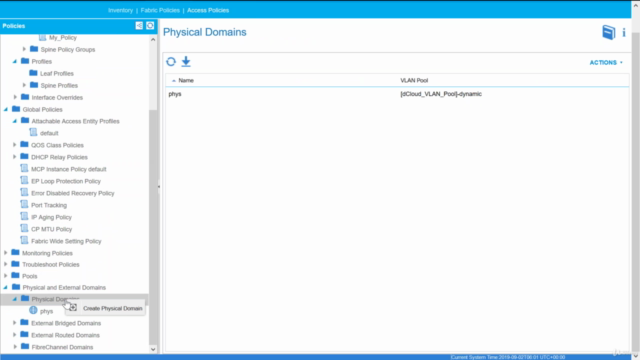The image size is (640, 360).
Task: Click the External Routed Domains folder icon
Action: pos(24,335)
